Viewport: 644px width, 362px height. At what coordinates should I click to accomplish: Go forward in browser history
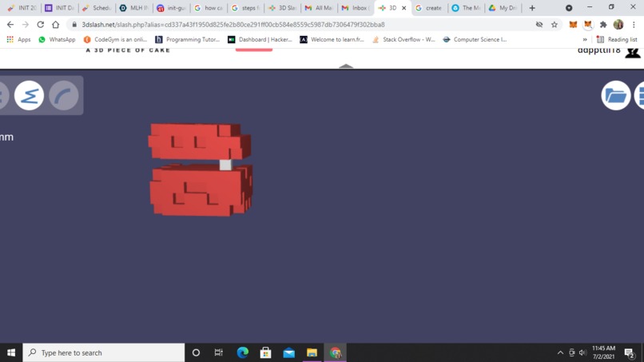click(x=26, y=25)
